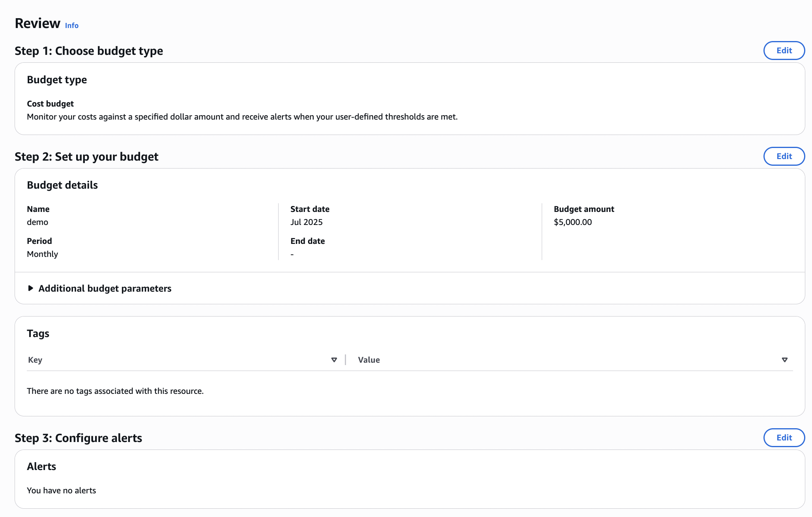The width and height of the screenshot is (812, 517).
Task: Edit Step 1 budget type
Action: [x=784, y=51]
